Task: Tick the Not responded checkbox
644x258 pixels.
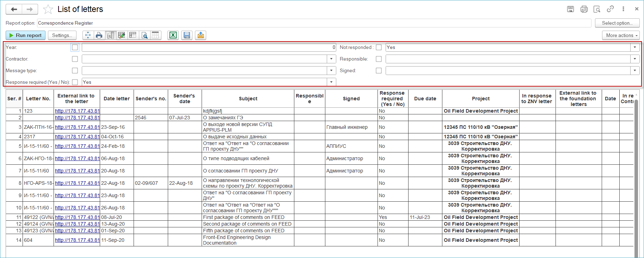Action: coord(379,47)
